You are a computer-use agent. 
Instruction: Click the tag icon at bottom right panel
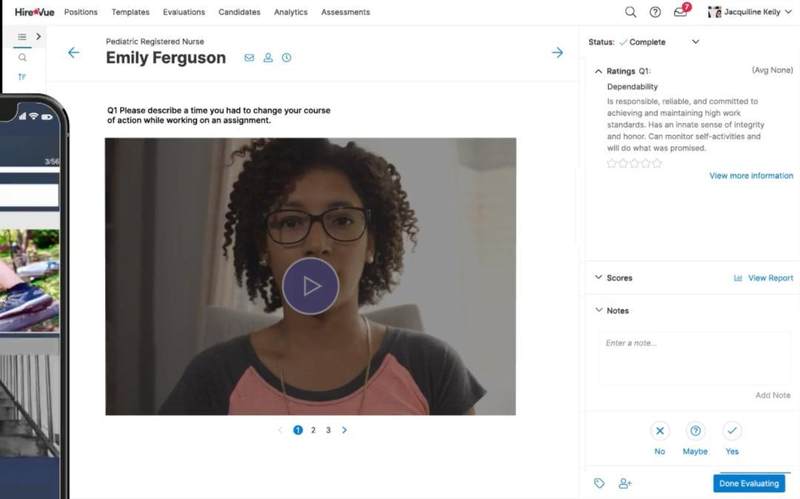coord(599,483)
